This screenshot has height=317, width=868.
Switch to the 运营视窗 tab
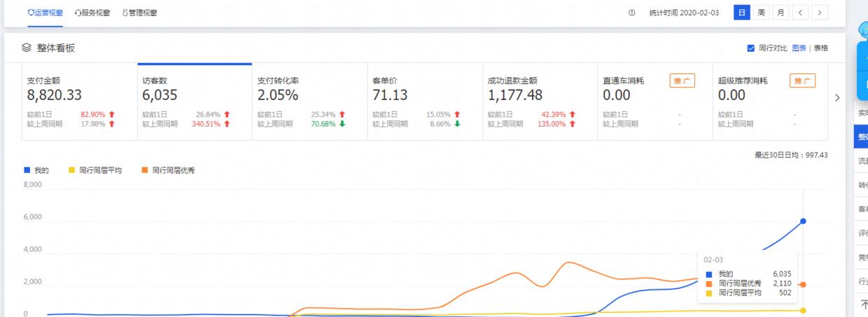pos(45,13)
